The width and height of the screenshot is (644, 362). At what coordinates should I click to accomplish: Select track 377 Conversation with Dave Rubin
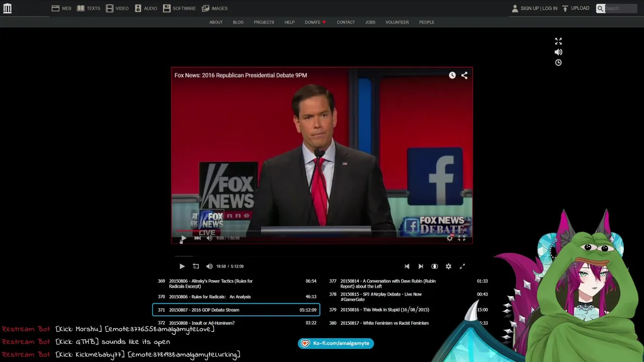tap(408, 284)
